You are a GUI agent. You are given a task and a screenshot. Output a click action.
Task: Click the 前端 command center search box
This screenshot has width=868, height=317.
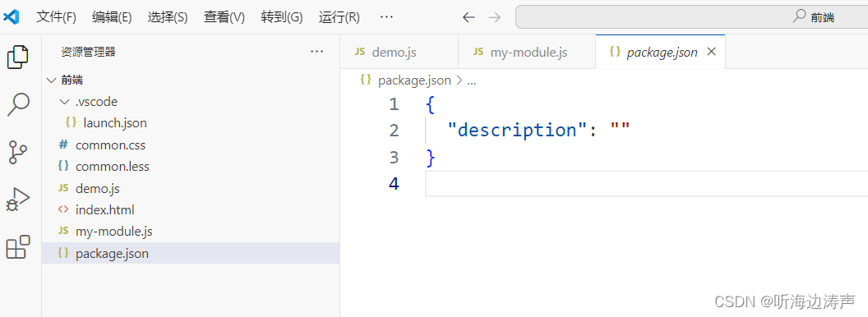click(691, 17)
